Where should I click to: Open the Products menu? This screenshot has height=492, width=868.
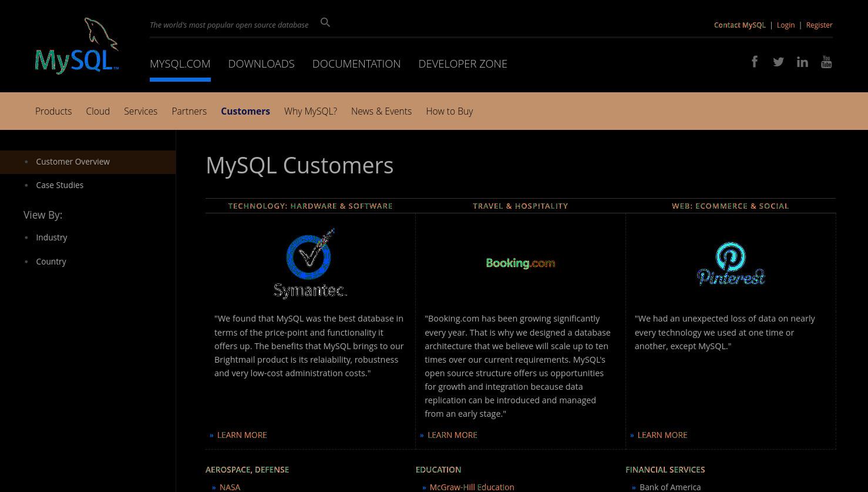click(x=53, y=111)
